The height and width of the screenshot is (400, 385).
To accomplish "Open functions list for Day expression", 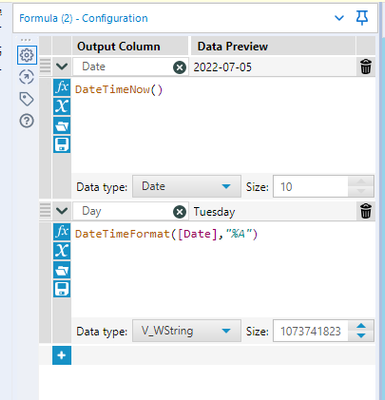I will [x=62, y=232].
